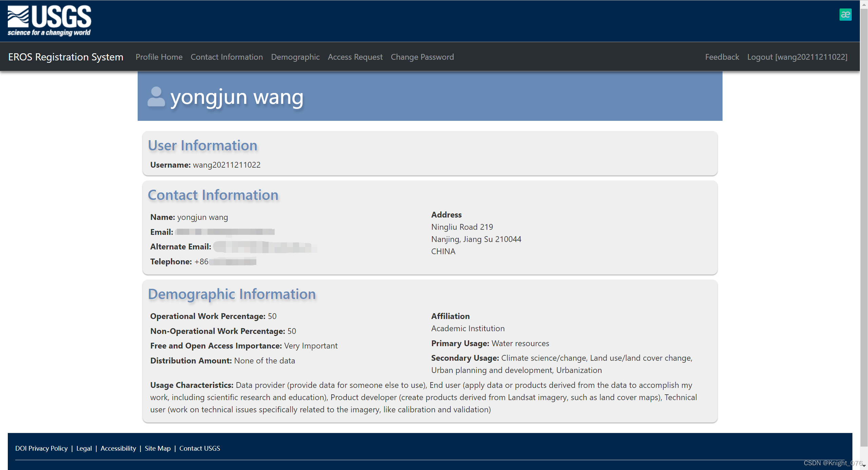Screen dimensions: 868x470
Task: Click the Feedback link
Action: (x=722, y=57)
